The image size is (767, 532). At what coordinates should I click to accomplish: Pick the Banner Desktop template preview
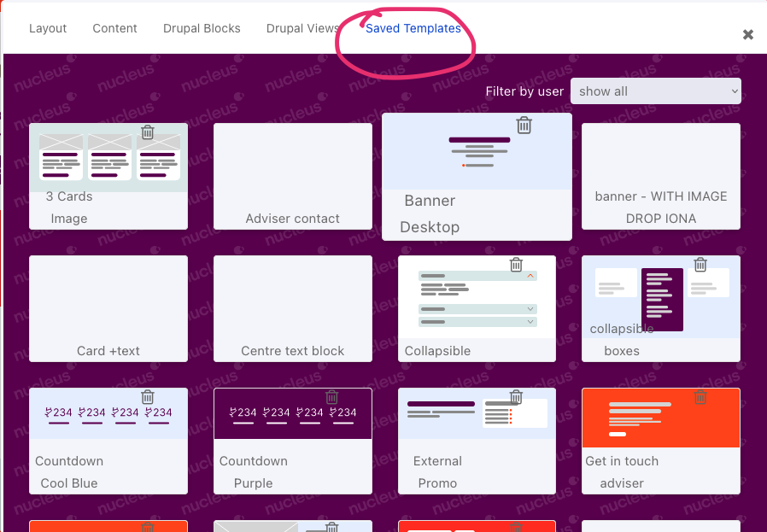477,152
